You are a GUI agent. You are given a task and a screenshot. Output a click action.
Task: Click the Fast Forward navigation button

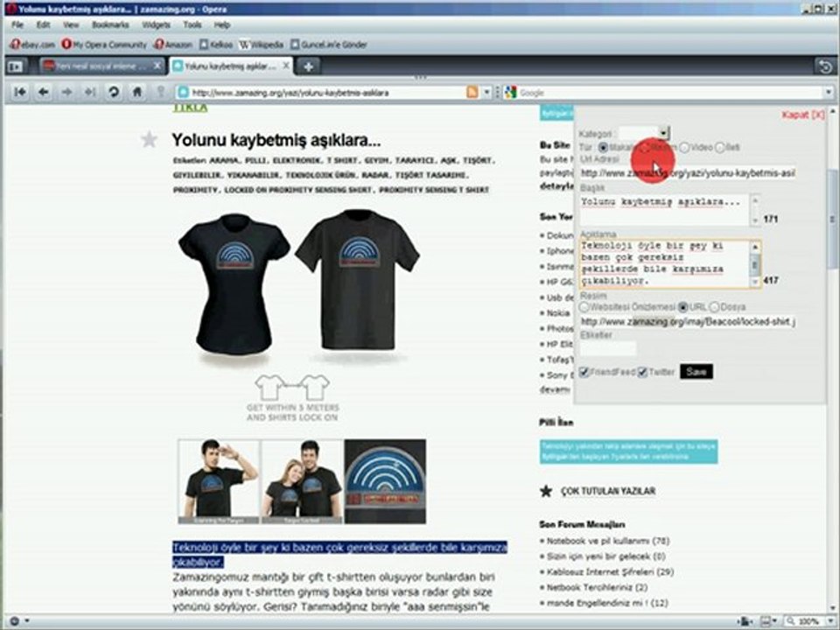(90, 92)
